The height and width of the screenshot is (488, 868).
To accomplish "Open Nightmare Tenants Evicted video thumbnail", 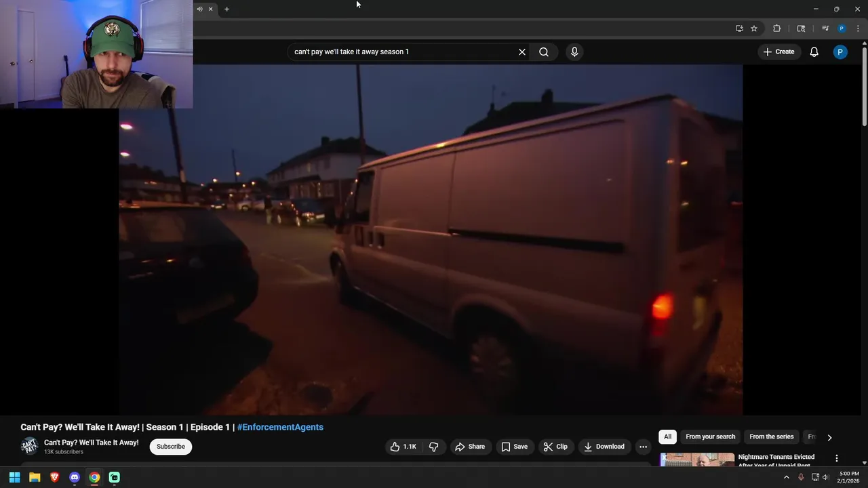I will [697, 460].
